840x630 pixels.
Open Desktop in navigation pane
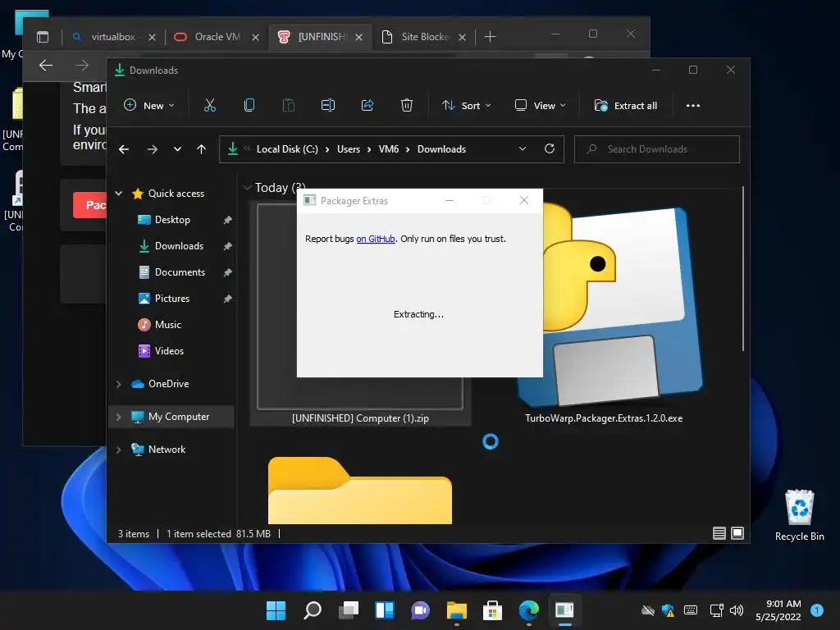[172, 220]
